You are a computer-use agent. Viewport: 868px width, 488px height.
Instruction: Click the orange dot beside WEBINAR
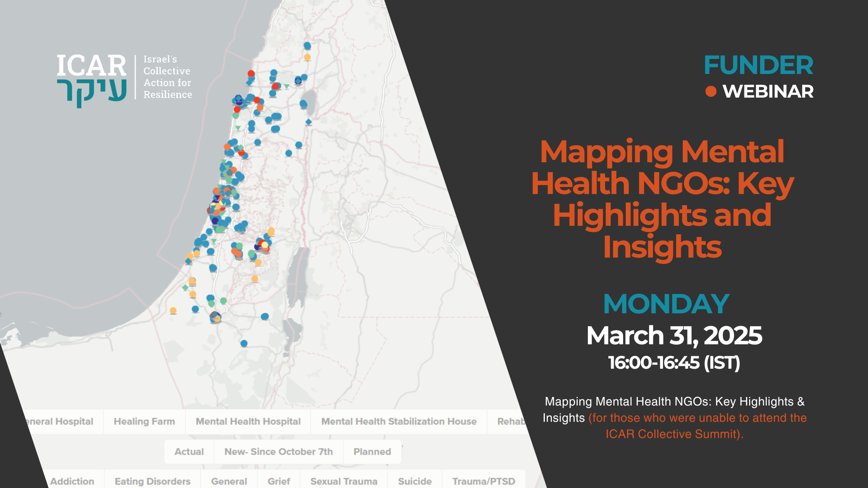tap(711, 91)
